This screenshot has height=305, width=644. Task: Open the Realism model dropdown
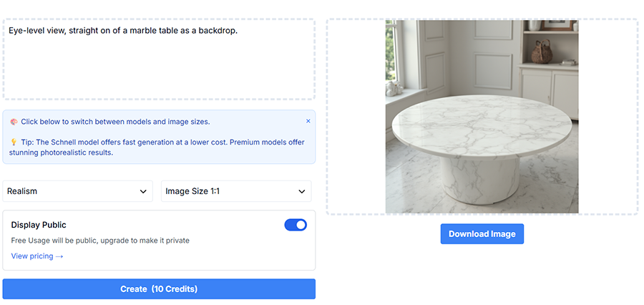coord(77,191)
